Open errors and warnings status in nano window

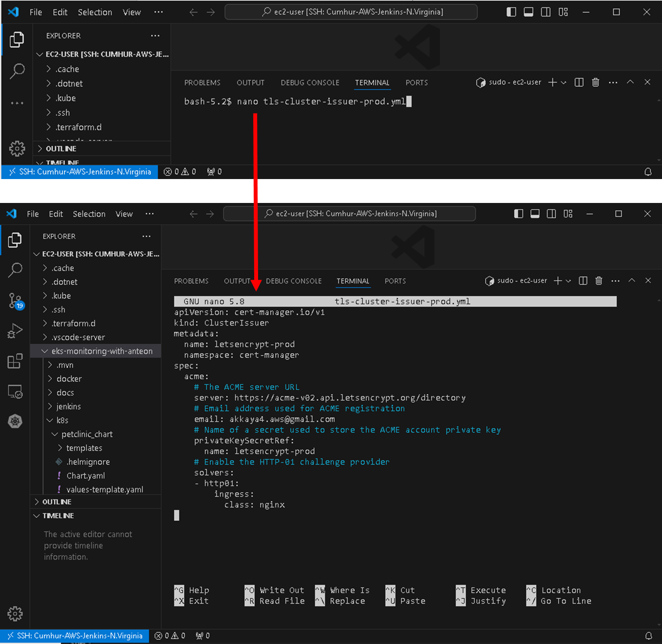coord(170,636)
